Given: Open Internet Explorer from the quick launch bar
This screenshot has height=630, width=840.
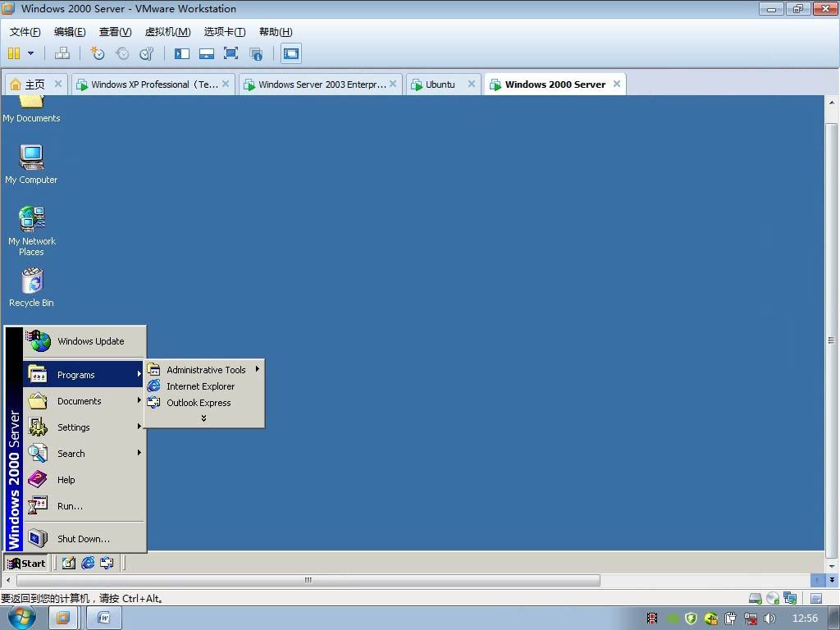Looking at the screenshot, I should click(88, 563).
